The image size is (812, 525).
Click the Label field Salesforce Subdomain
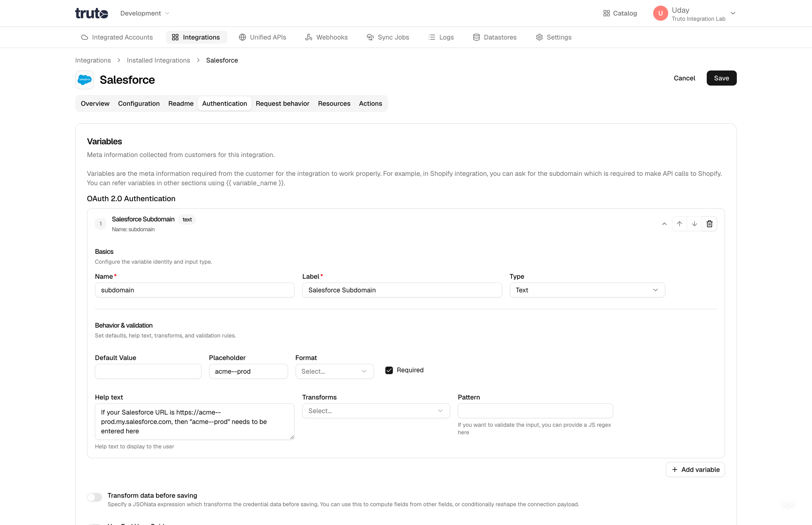tap(402, 290)
